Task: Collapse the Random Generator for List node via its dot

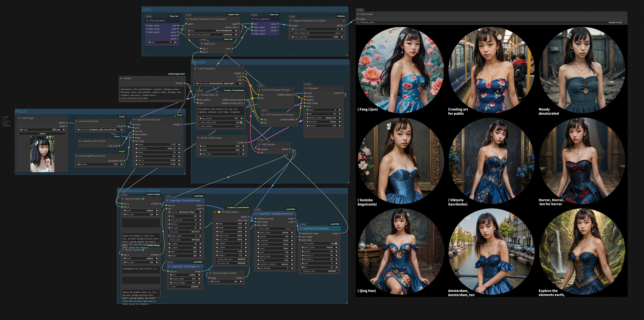Action: pos(187,19)
